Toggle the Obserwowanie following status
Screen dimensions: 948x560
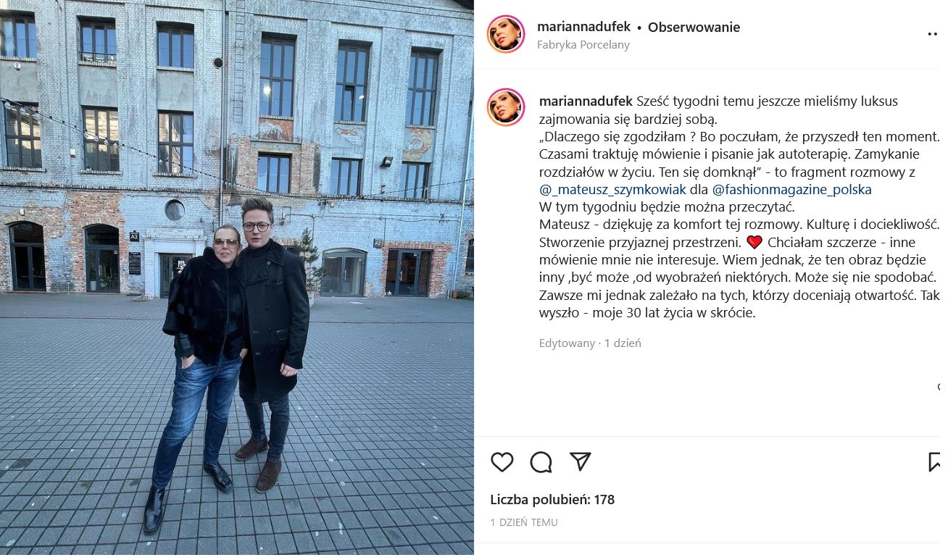pos(694,28)
